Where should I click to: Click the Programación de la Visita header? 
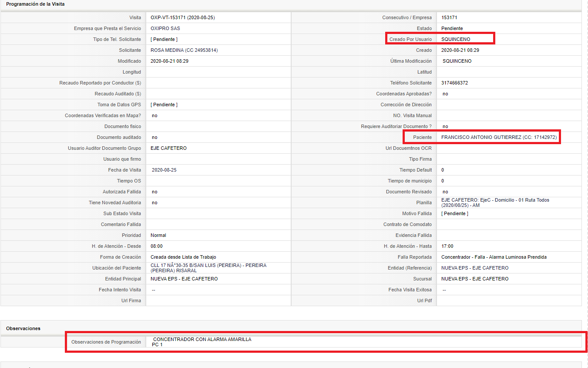click(36, 4)
